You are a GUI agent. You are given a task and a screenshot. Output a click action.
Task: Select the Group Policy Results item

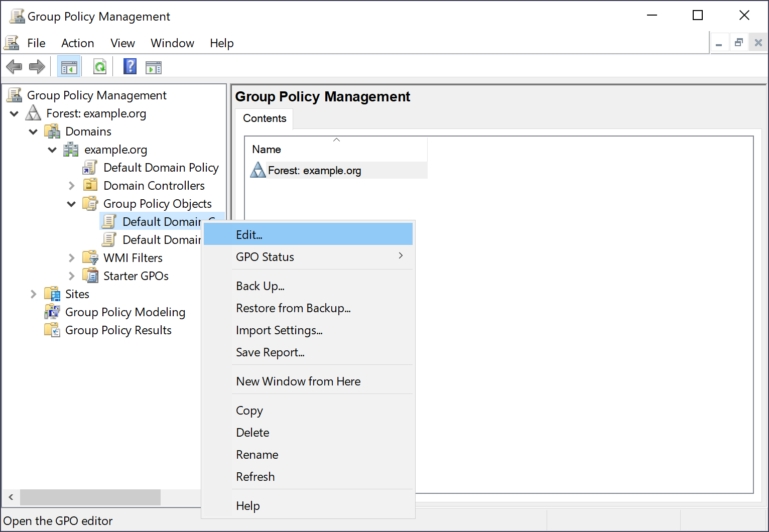pyautogui.click(x=118, y=330)
